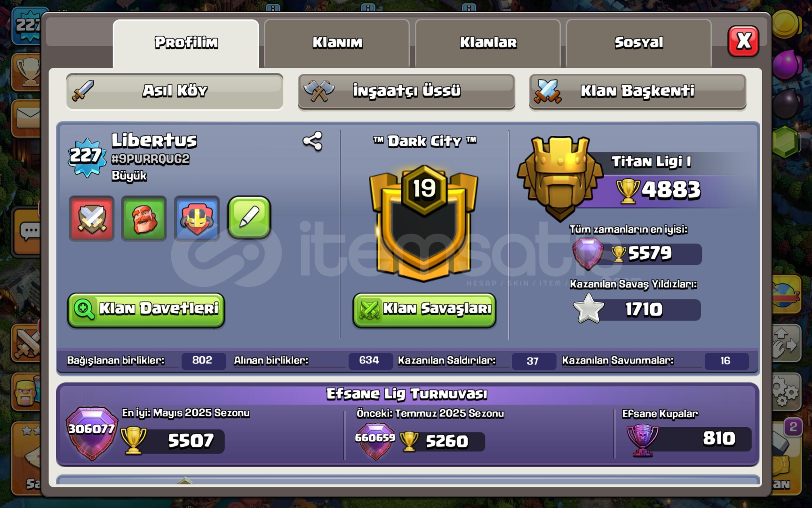Screen dimensions: 812x508
Task: Select the Barbarian face green badge icon
Action: [144, 219]
